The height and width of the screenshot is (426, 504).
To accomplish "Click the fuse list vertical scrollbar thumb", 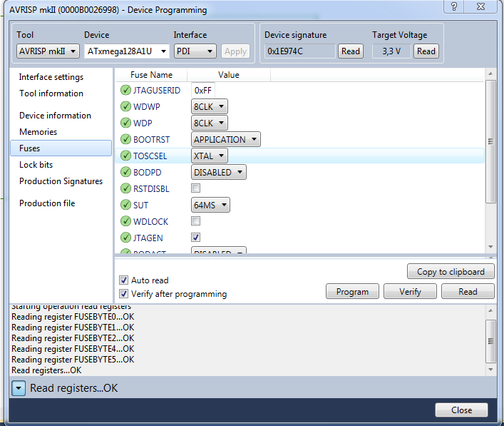I will click(490, 141).
